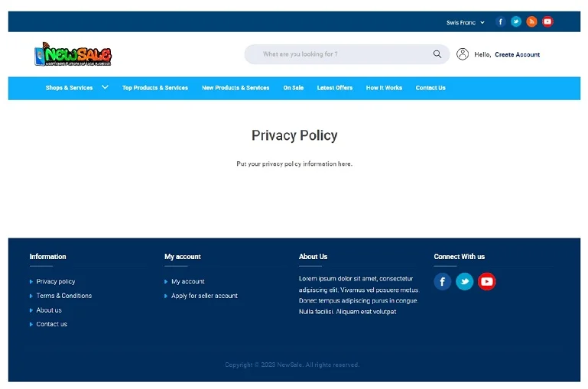Open the Twitter icon in the top bar

click(x=516, y=22)
